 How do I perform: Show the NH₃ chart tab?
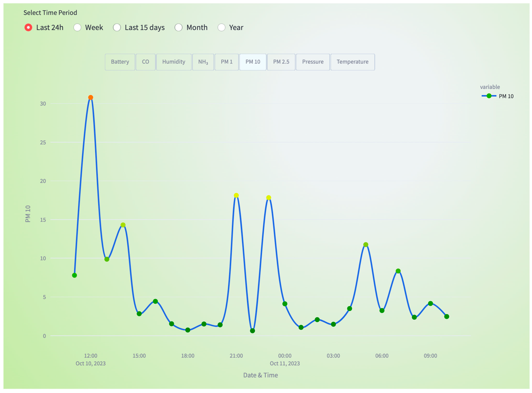pyautogui.click(x=203, y=62)
